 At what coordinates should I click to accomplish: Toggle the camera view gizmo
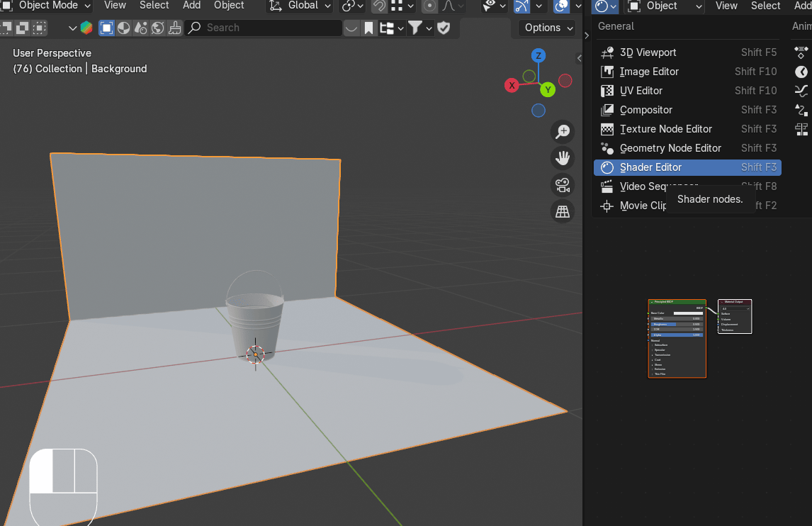(x=563, y=185)
